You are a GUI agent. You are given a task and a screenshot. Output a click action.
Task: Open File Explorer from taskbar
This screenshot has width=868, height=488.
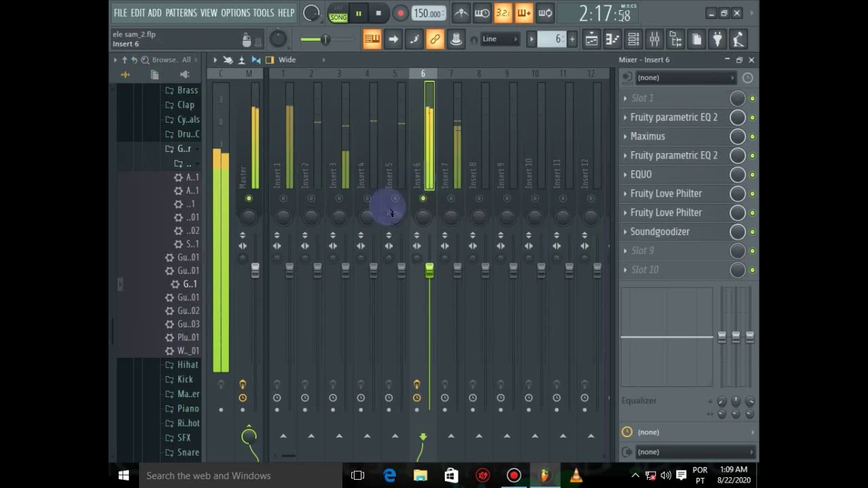(420, 476)
